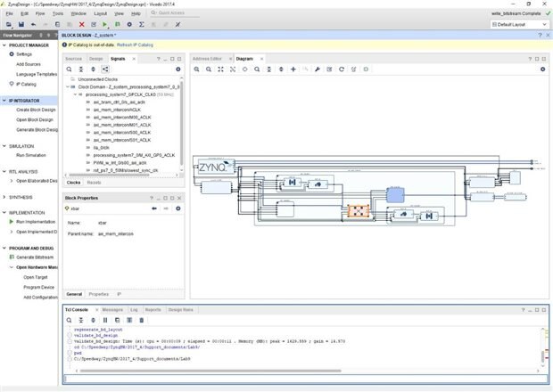Viewport: 553px width, 392px height.
Task: Expand Open Elaborated Design item
Action: 11,181
